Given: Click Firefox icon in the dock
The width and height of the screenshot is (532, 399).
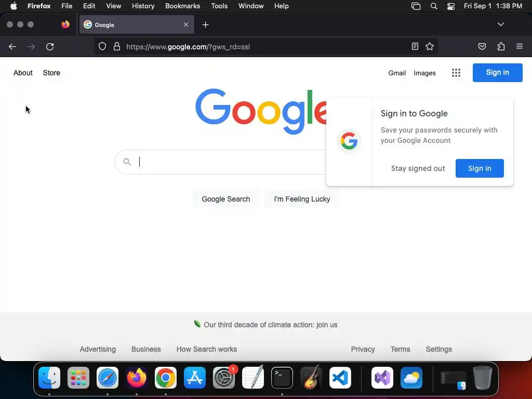Looking at the screenshot, I should (x=137, y=378).
